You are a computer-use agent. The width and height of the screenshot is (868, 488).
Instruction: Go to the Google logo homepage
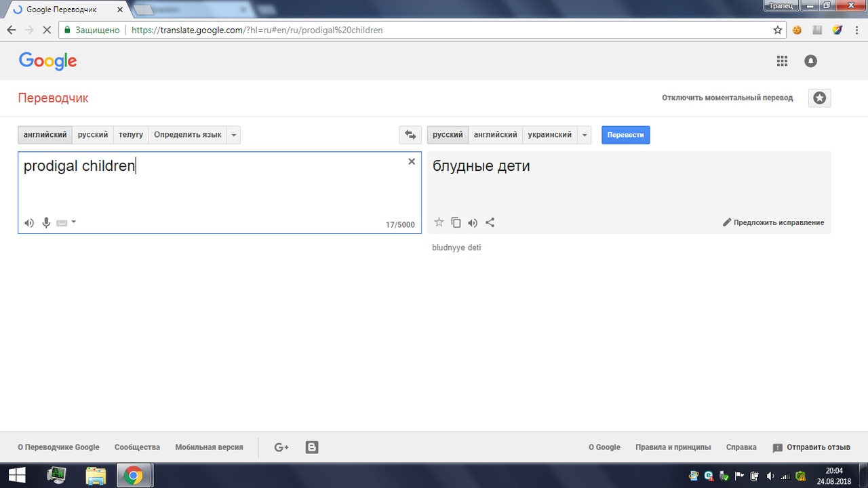[x=47, y=61]
